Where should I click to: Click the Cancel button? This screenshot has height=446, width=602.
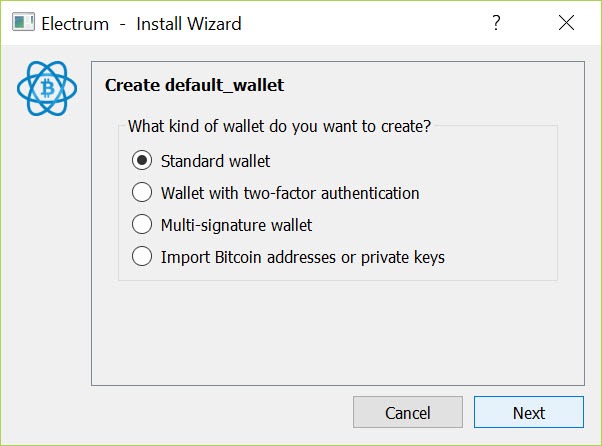408,412
